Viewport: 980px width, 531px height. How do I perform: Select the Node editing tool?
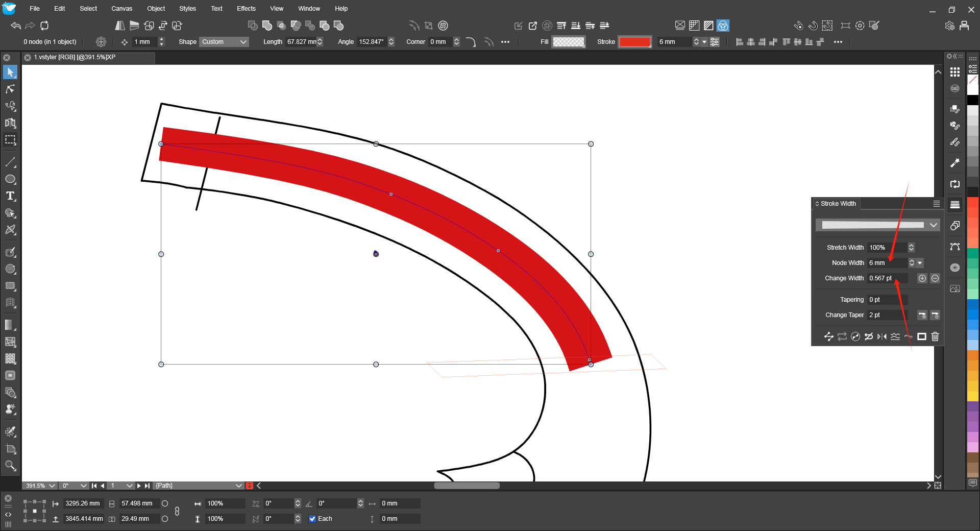[x=10, y=89]
